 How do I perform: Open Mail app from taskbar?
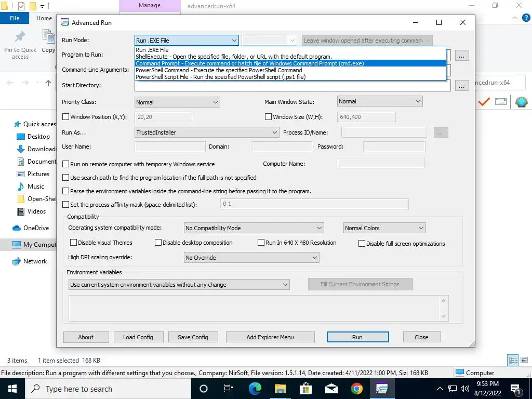tap(331, 389)
